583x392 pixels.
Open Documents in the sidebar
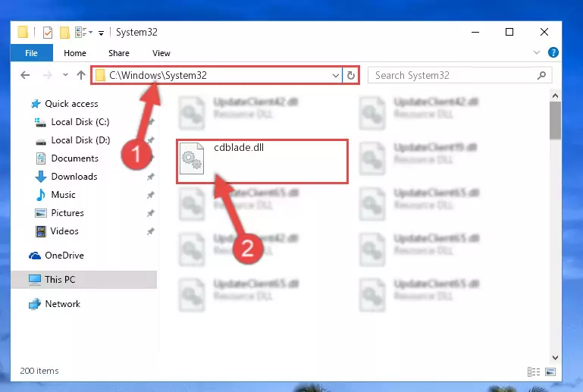(75, 158)
